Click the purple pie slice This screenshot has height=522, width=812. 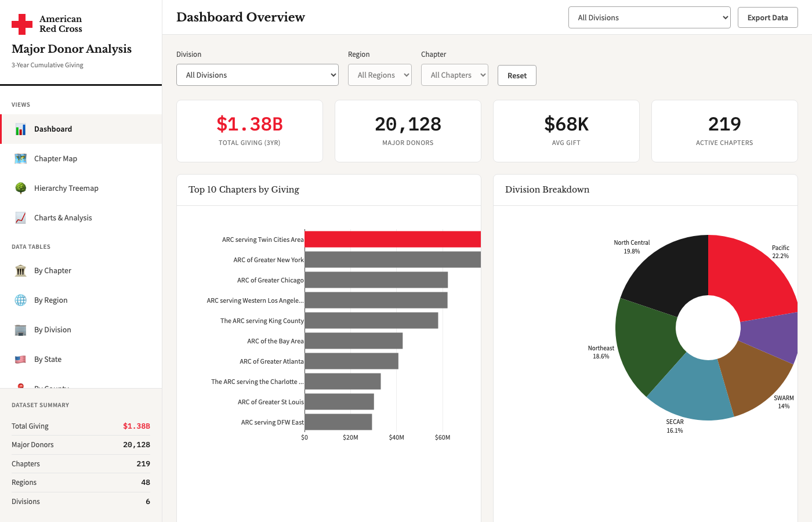click(x=771, y=336)
